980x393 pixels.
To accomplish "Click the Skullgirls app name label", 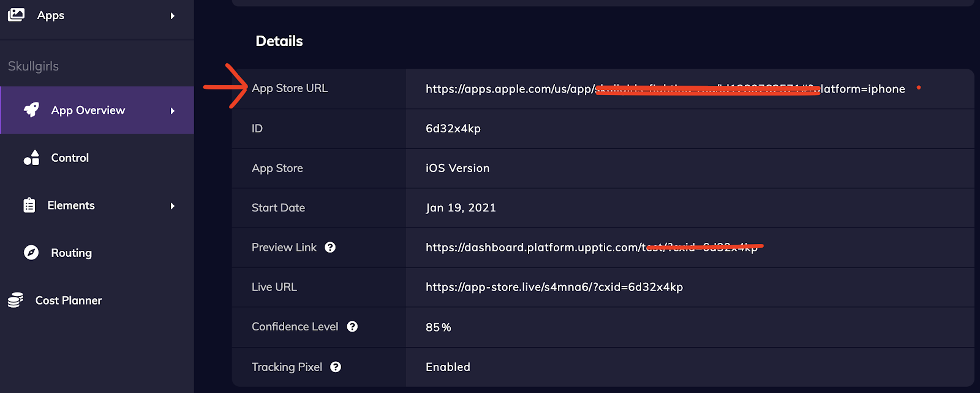I will click(x=33, y=66).
